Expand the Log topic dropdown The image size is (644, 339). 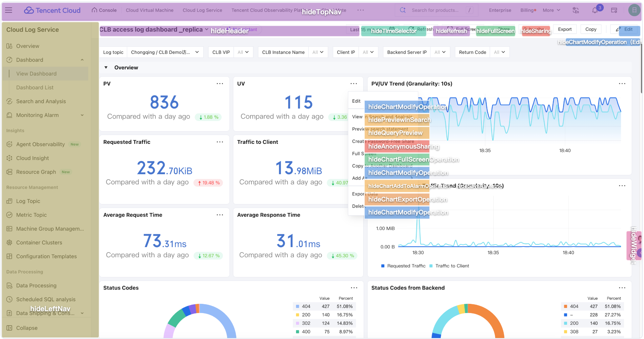pyautogui.click(x=165, y=52)
